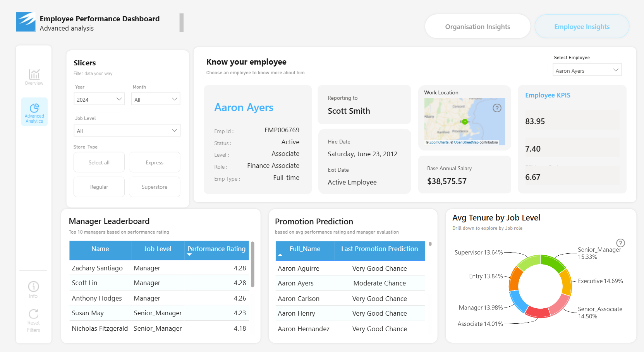The height and width of the screenshot is (352, 644).
Task: Open the Month dropdown
Action: (x=156, y=99)
